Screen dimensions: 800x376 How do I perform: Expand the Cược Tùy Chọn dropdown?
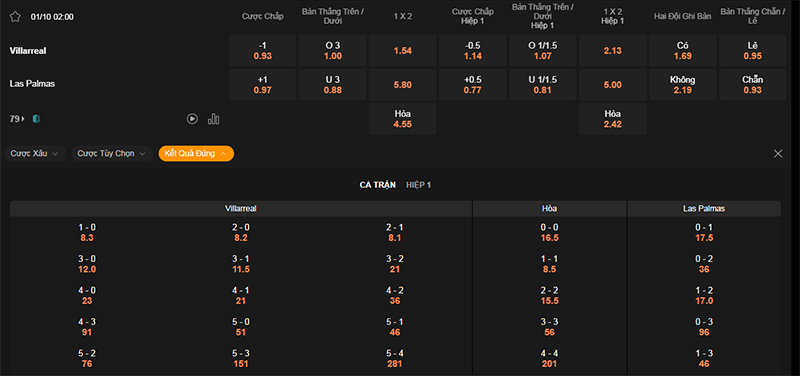[x=112, y=154]
